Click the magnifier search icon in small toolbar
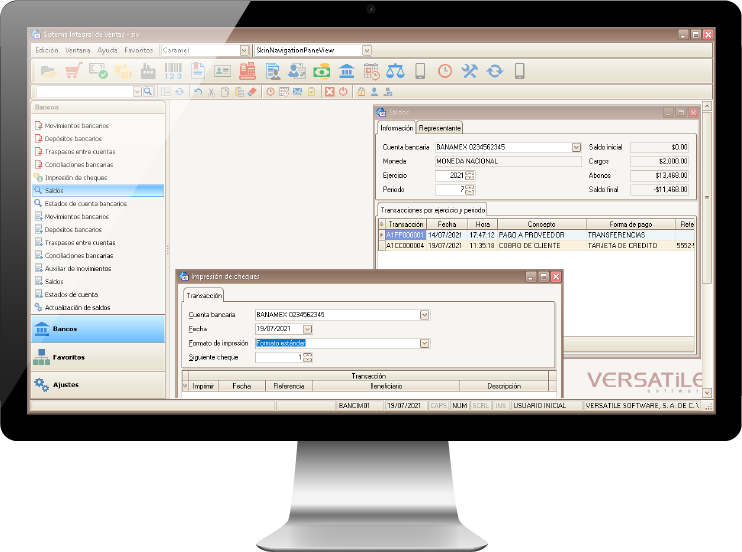742x552 pixels. [148, 91]
